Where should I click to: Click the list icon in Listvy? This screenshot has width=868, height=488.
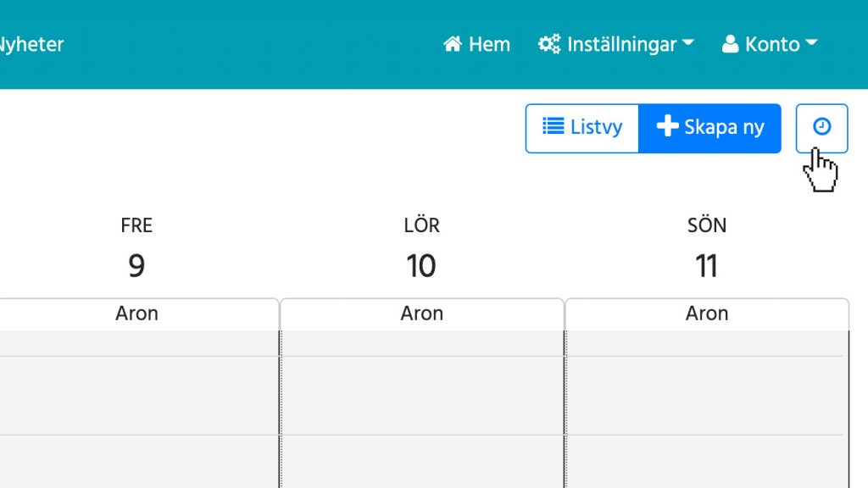553,126
